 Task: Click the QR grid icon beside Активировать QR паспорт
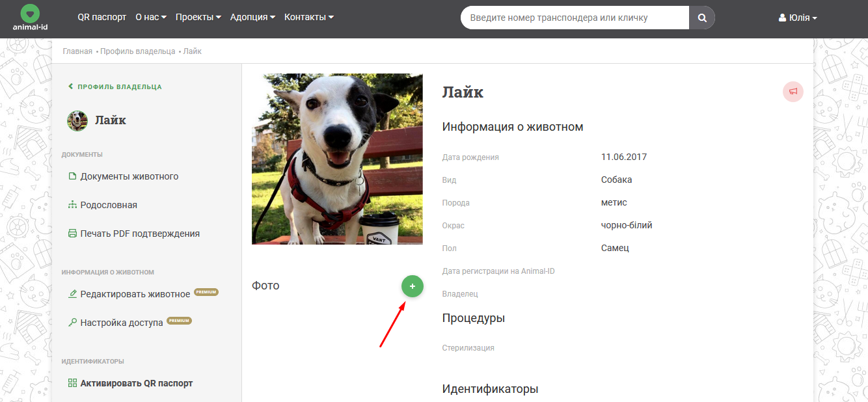point(72,383)
